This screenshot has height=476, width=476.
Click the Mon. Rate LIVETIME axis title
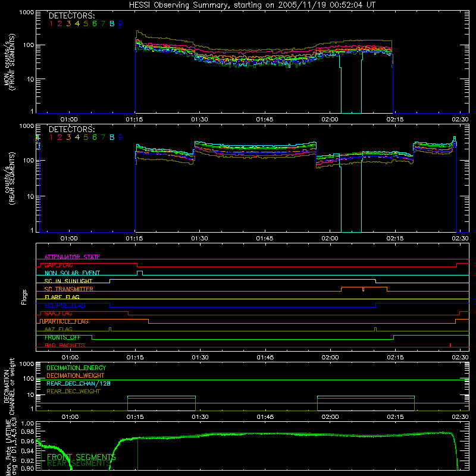pyautogui.click(x=11, y=447)
